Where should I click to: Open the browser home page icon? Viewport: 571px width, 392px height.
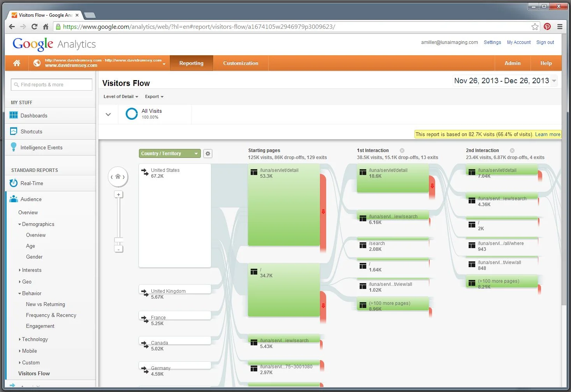[x=46, y=26]
